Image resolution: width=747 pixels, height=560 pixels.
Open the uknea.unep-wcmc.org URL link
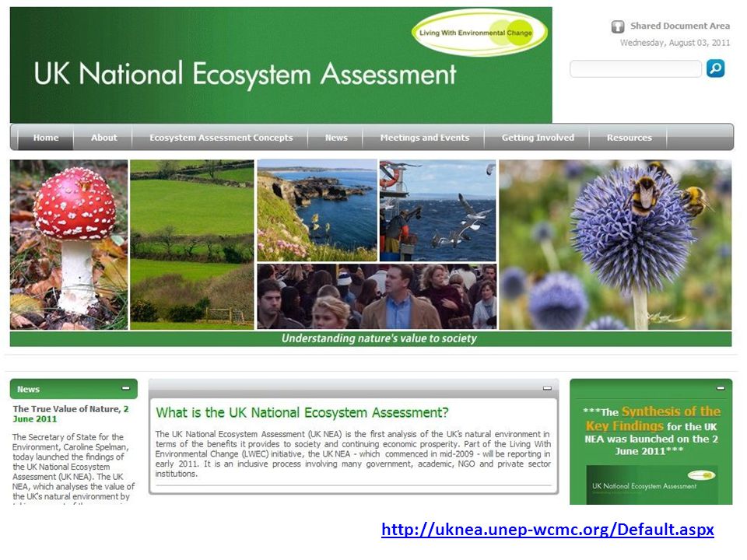[x=547, y=530]
